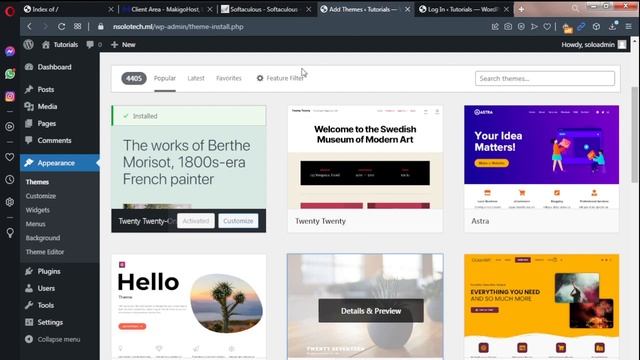The width and height of the screenshot is (640, 360).
Task: Open the Customize submenu link
Action: pyautogui.click(x=41, y=196)
